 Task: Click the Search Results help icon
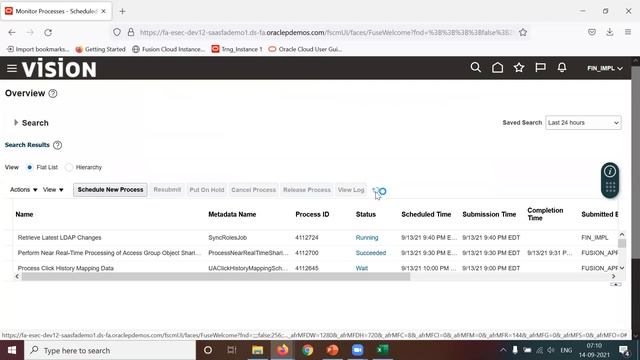click(58, 145)
